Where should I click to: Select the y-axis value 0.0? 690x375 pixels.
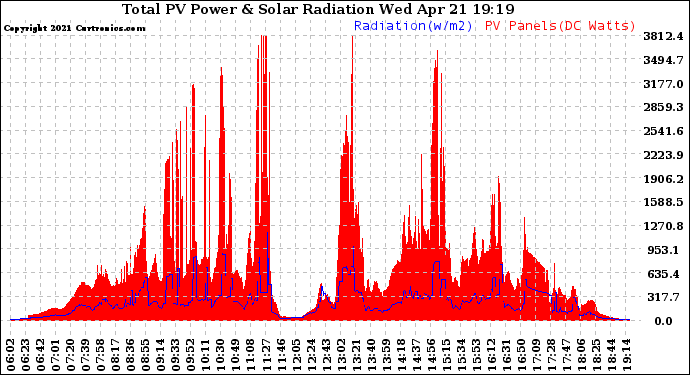(x=663, y=321)
